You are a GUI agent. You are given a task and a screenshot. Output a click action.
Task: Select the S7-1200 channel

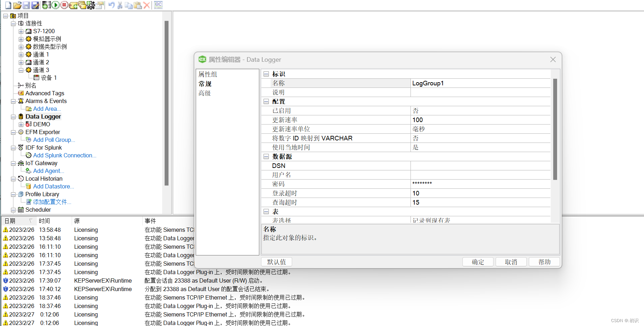tap(44, 31)
